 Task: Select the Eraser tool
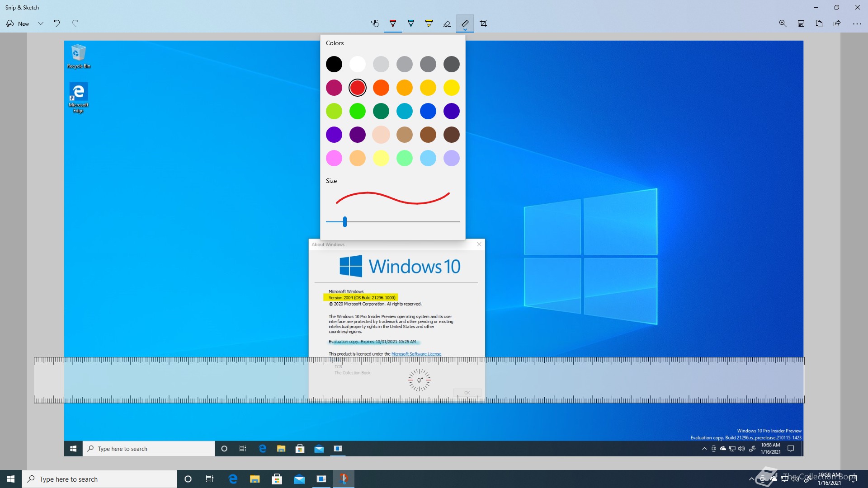coord(447,23)
